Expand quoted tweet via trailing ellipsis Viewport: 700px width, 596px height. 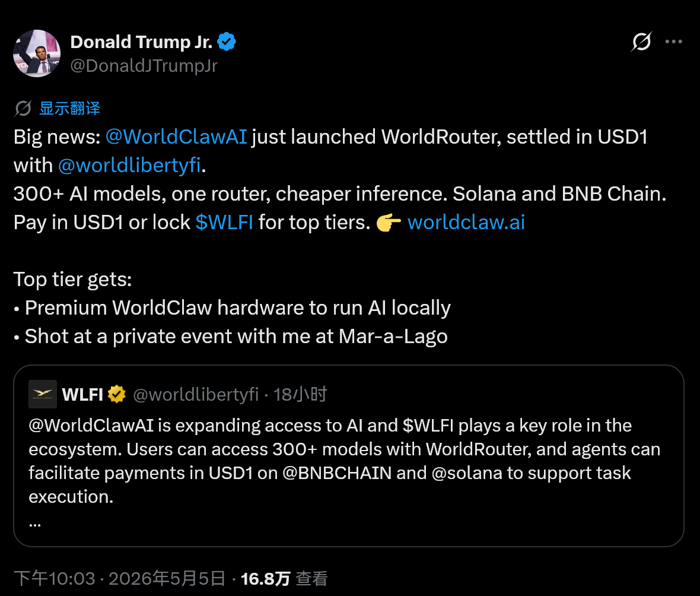(35, 524)
